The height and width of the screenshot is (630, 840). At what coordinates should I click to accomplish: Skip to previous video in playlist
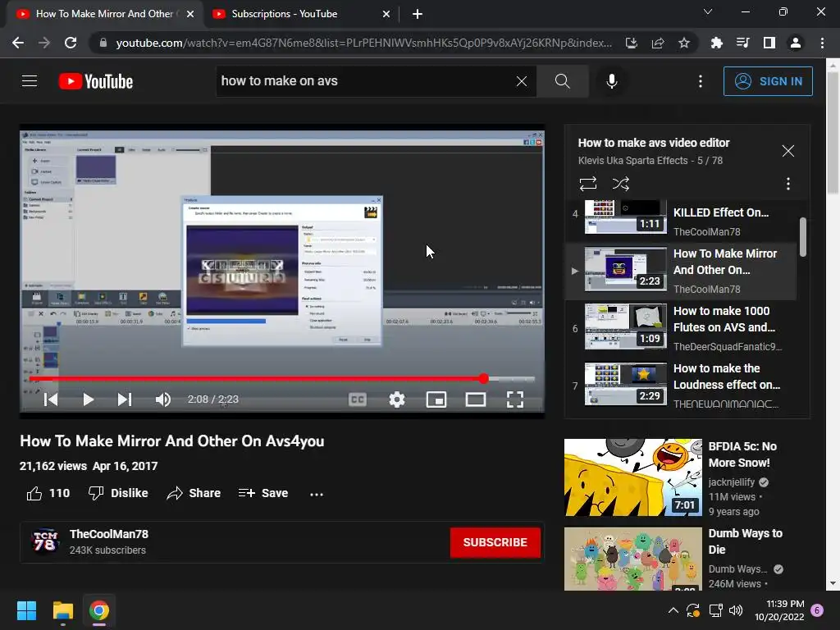[51, 399]
